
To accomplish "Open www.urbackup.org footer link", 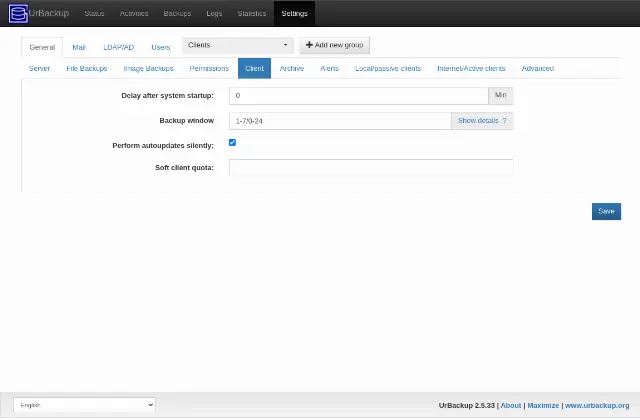I will (597, 406).
